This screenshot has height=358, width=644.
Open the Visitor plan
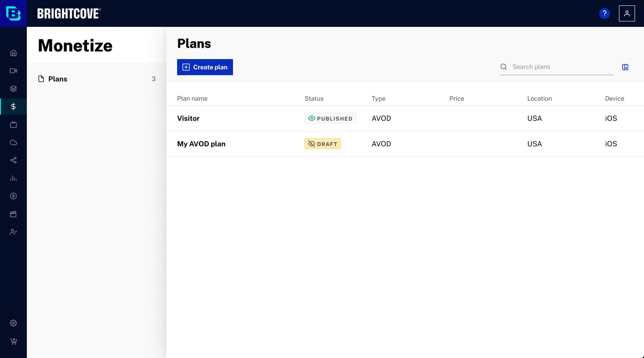click(x=188, y=118)
